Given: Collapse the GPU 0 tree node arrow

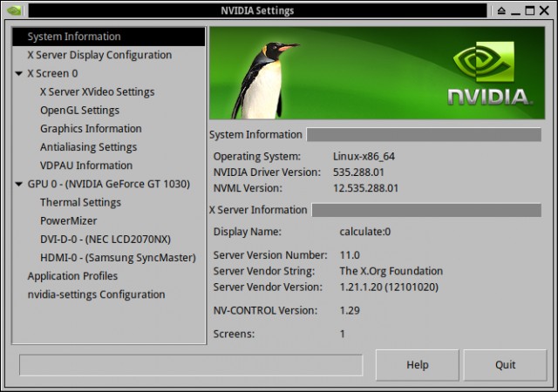Looking at the screenshot, I should [19, 185].
